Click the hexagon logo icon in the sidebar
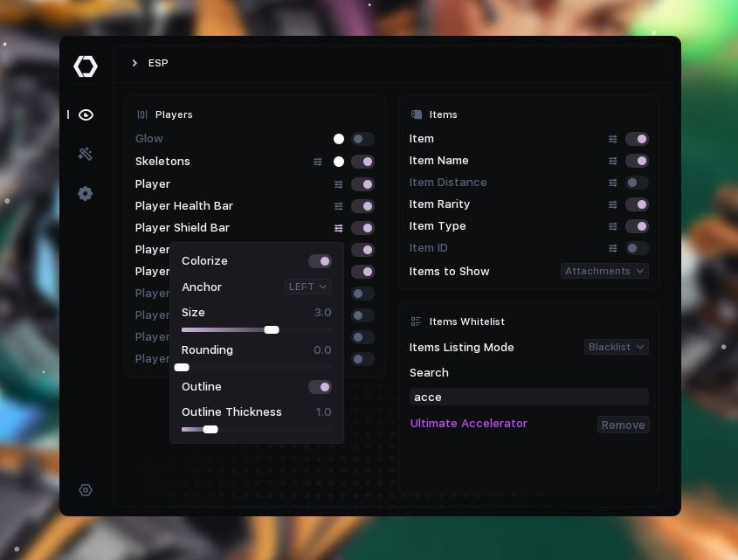Viewport: 738px width, 560px height. (86, 66)
